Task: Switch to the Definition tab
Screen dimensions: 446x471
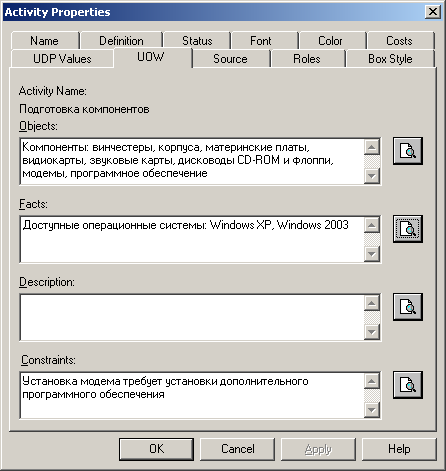Action: pos(121,41)
